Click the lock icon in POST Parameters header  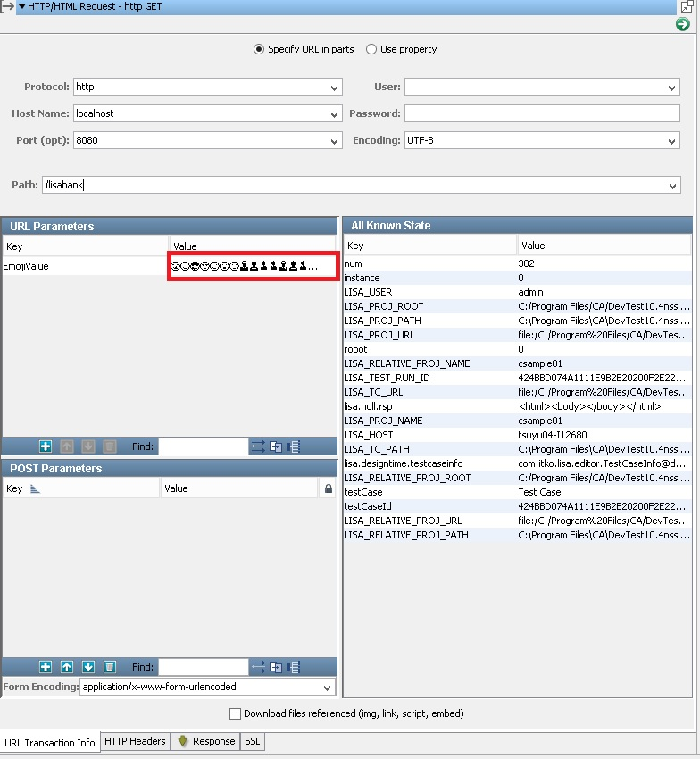[x=328, y=489]
